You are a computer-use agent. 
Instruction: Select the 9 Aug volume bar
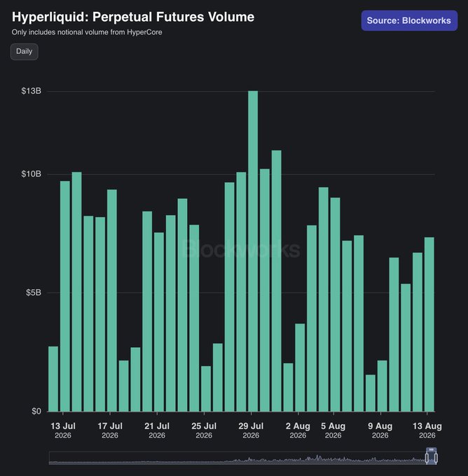[x=383, y=386]
